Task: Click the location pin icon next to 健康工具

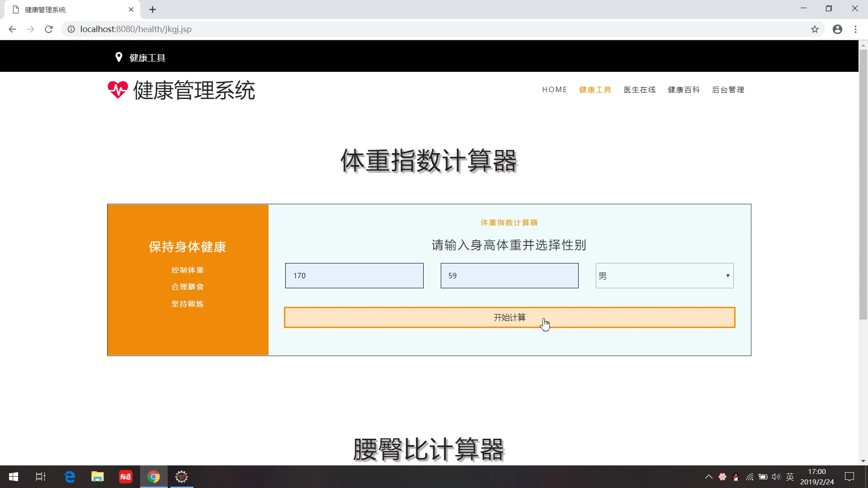Action: click(118, 57)
